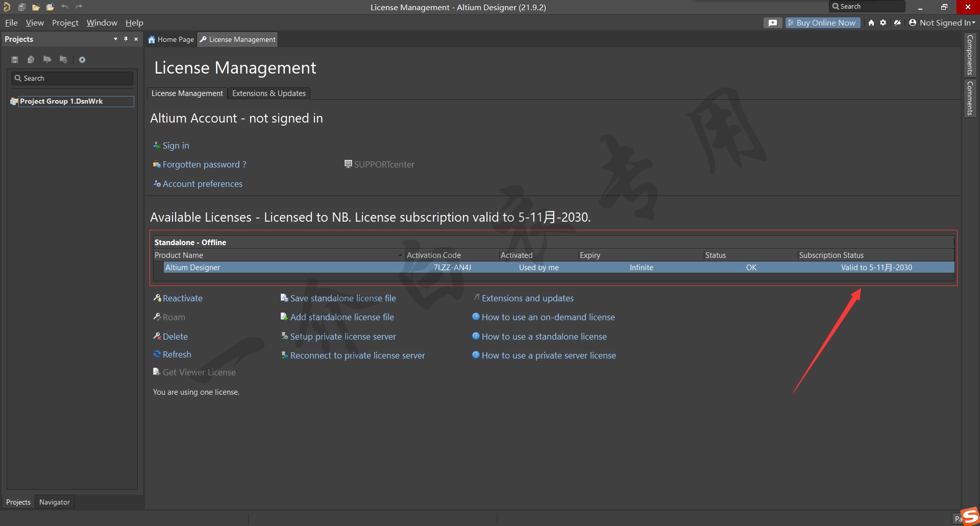Click Refresh licenses link
This screenshot has height=526, width=980.
click(x=177, y=354)
